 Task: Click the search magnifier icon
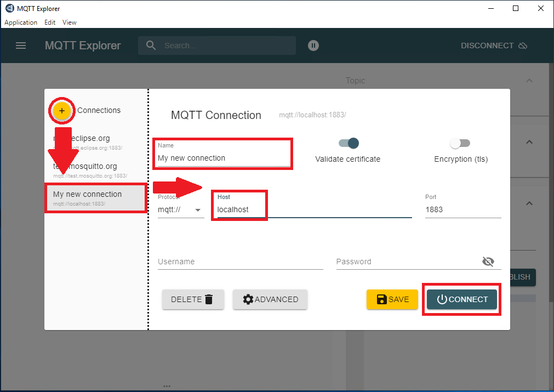coord(151,46)
